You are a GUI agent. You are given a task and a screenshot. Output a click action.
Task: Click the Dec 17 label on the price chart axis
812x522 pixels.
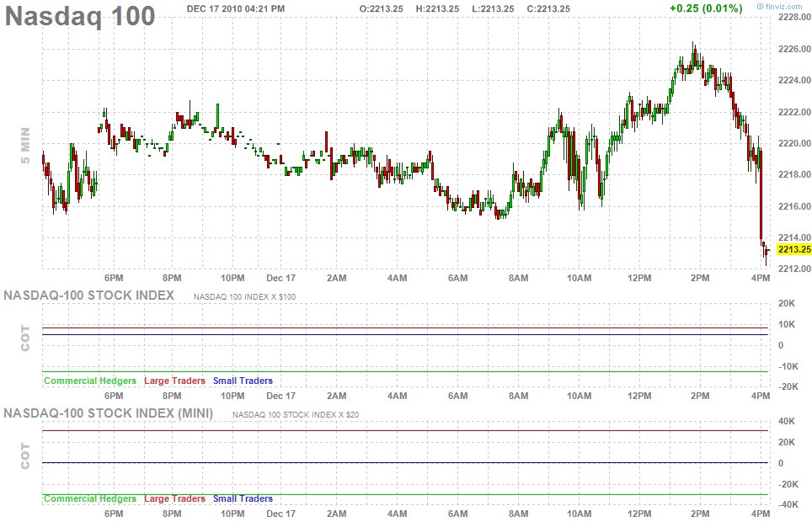[280, 278]
